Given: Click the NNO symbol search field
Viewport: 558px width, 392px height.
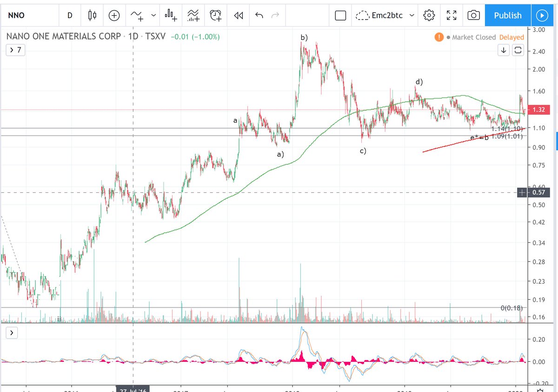Looking at the screenshot, I should tap(29, 15).
